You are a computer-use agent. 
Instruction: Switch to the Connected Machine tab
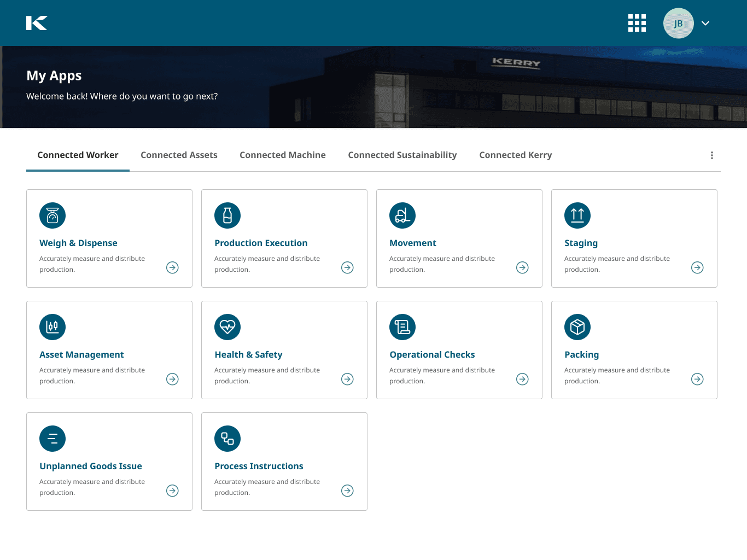pyautogui.click(x=283, y=155)
